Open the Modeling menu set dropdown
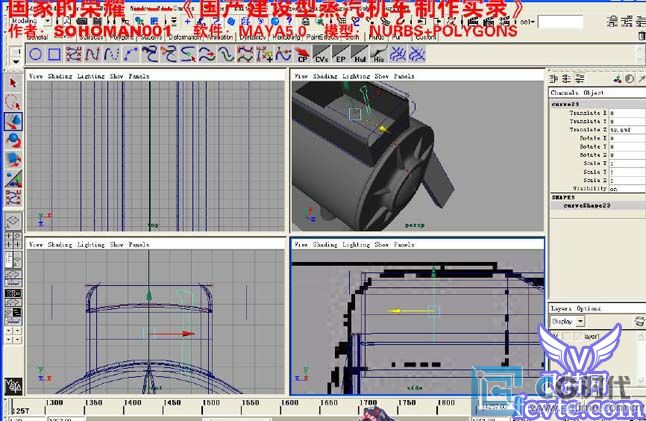 (30, 21)
